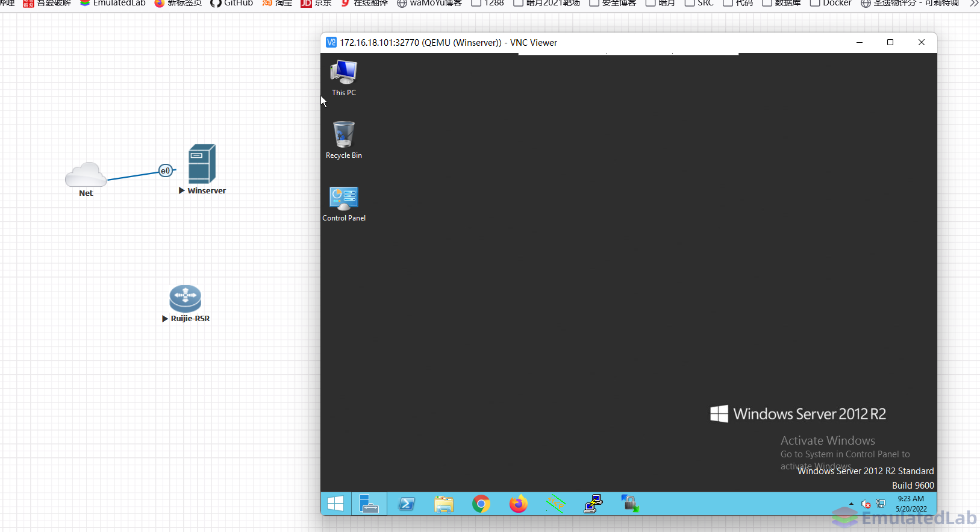Close the VNC Viewer window
The width and height of the screenshot is (980, 532).
[x=922, y=42]
